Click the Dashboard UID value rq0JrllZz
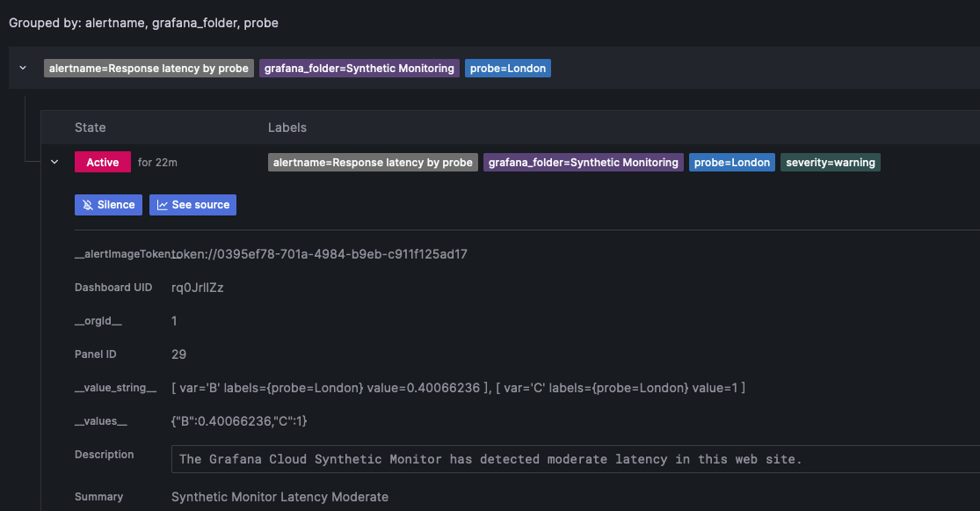Viewport: 980px width, 511px height. point(197,288)
